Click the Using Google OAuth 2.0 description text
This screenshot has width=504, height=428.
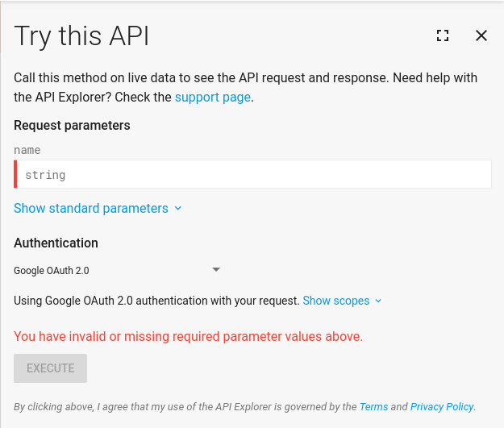156,301
